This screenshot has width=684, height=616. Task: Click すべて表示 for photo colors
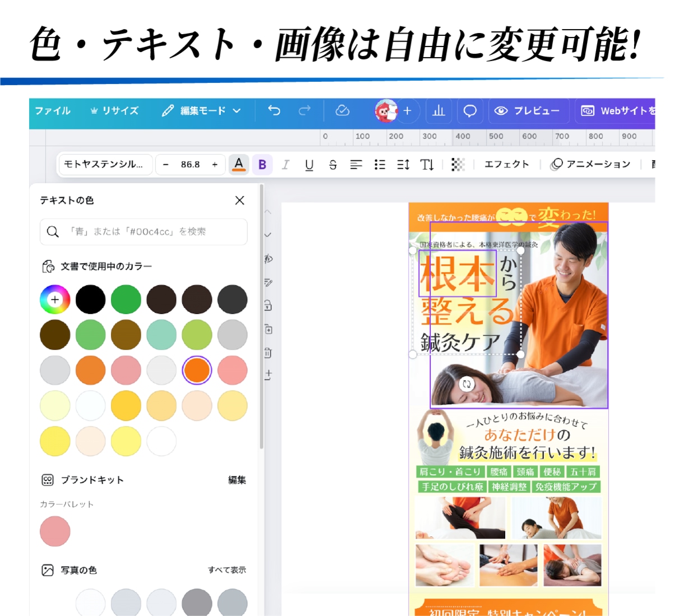tap(227, 570)
